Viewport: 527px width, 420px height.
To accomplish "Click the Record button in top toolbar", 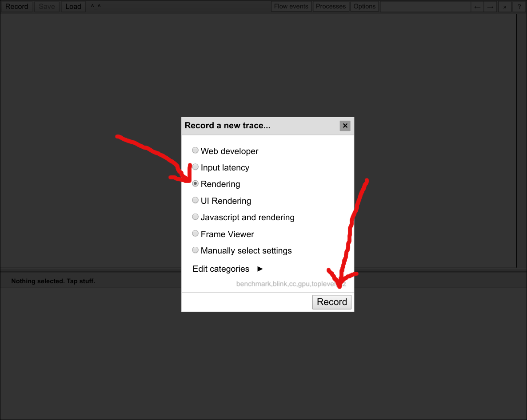I will click(x=17, y=7).
